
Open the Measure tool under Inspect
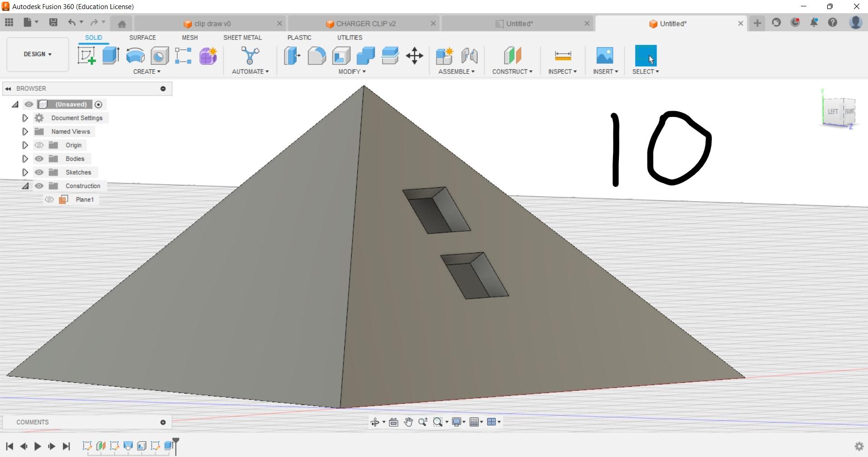point(562,56)
